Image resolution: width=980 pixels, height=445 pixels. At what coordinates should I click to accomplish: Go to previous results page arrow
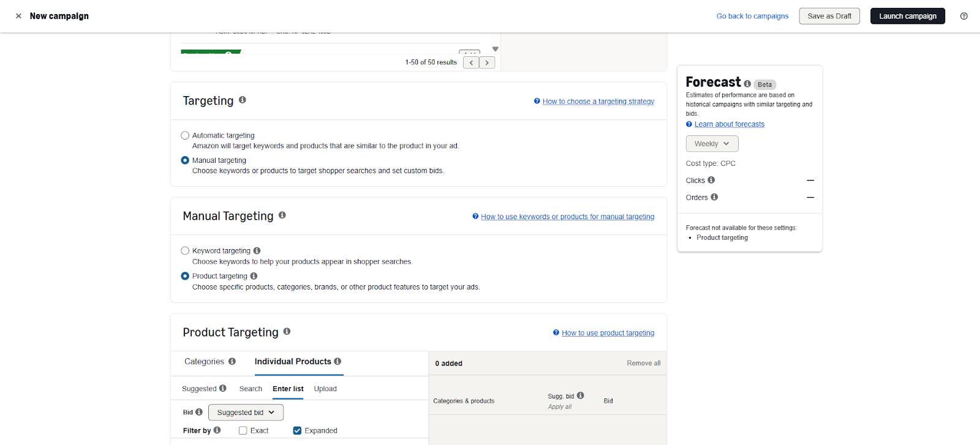pos(471,62)
